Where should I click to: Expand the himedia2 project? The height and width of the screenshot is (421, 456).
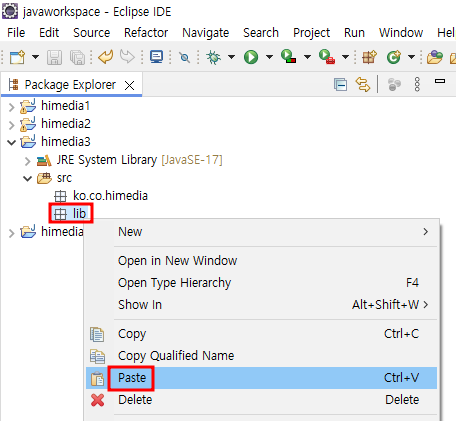12,125
